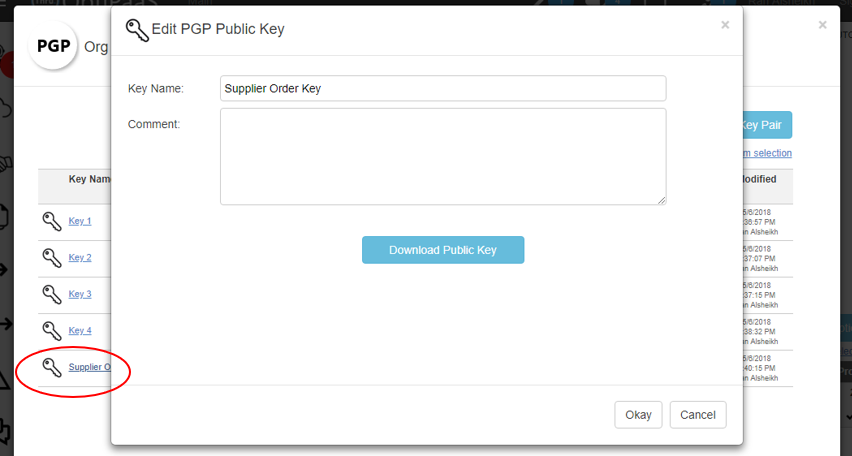Click the round PGP logo

(x=53, y=46)
